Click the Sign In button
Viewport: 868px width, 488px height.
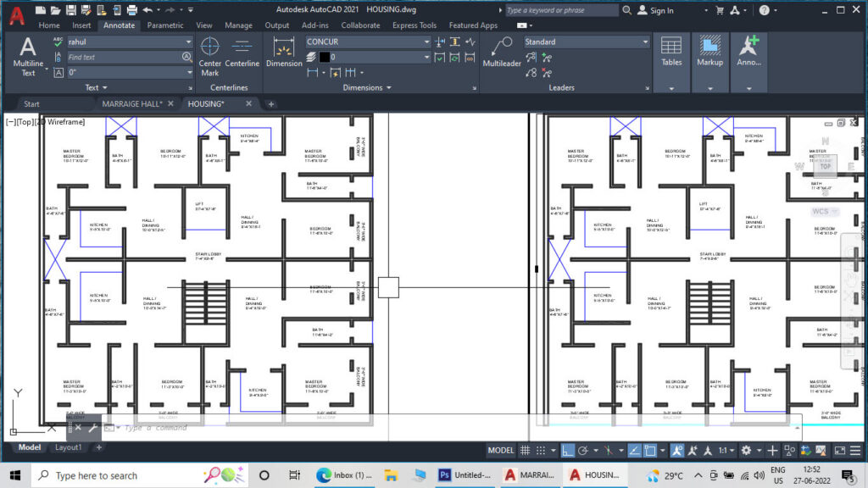[656, 10]
